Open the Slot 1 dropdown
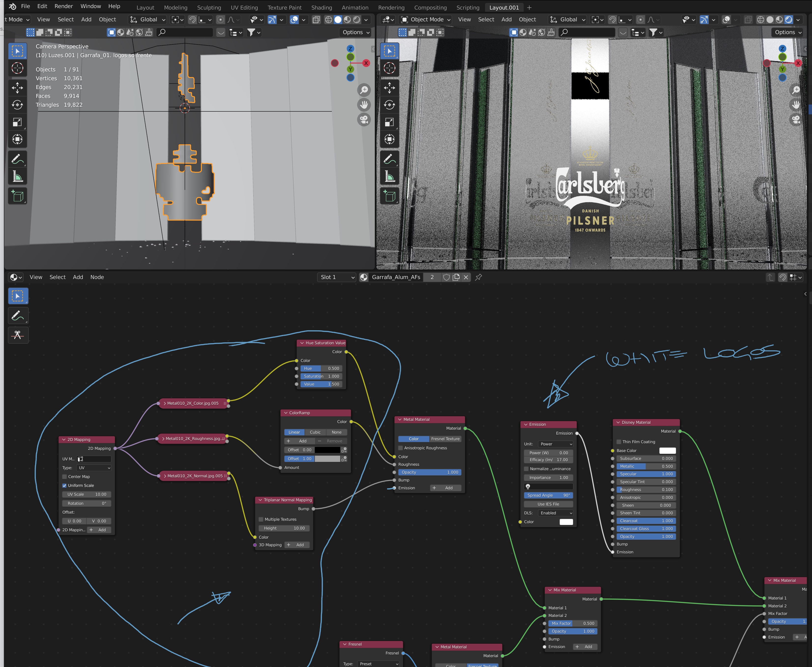 (x=337, y=277)
